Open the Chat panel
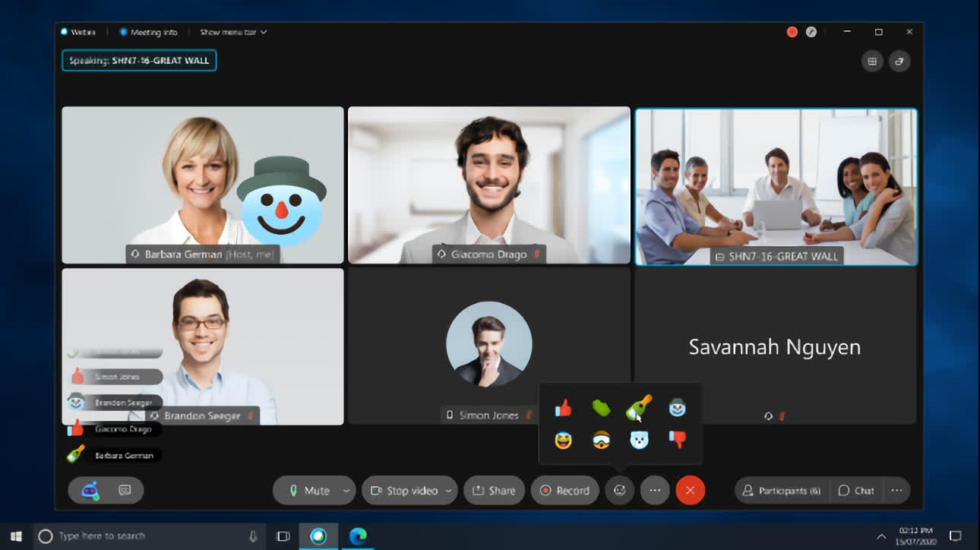Viewport: 980px width, 550px height. click(x=857, y=490)
